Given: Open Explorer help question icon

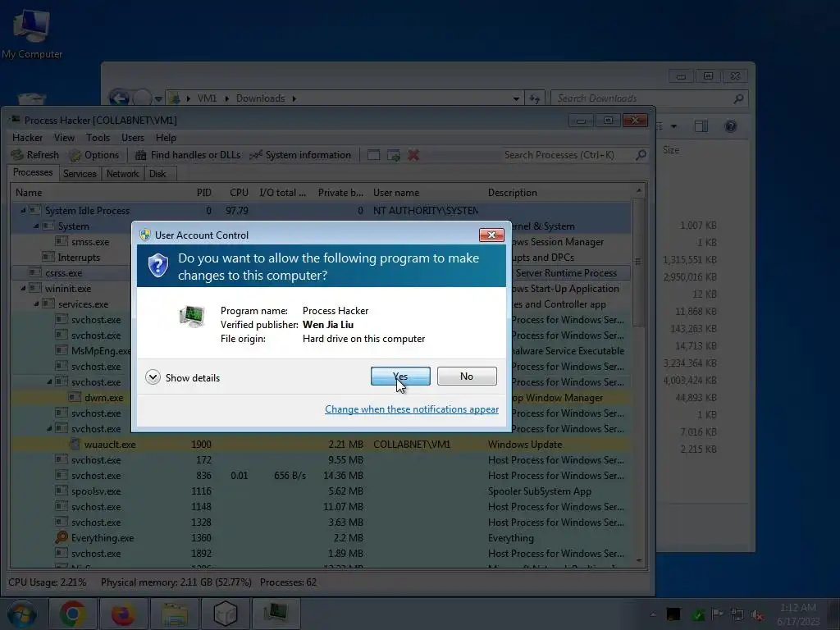Looking at the screenshot, I should tap(730, 126).
